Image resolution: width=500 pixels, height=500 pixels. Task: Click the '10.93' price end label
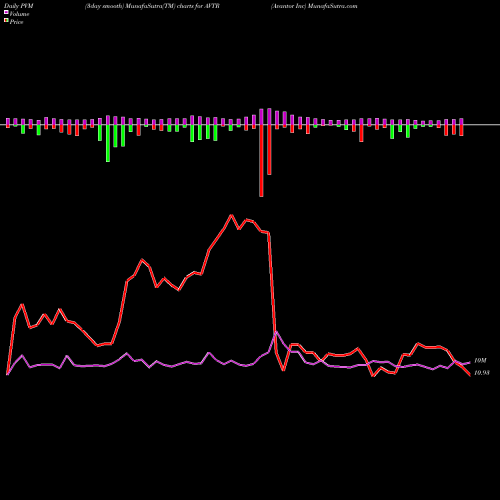pos(482,373)
